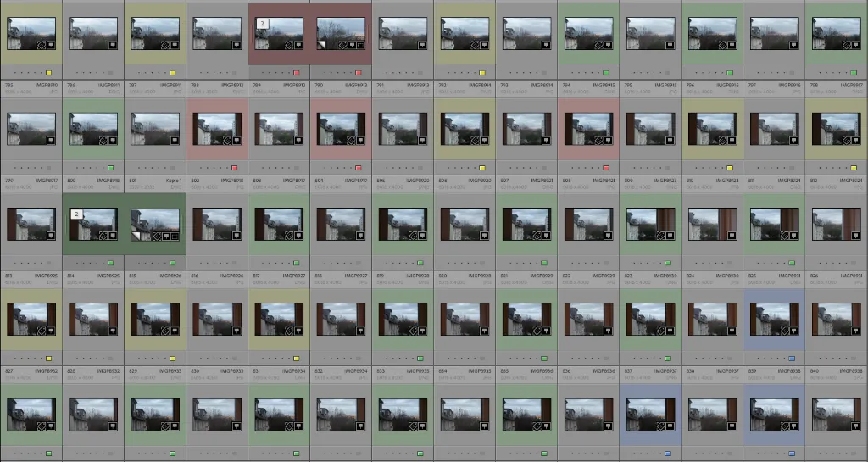This screenshot has width=868, height=462.
Task: Click the index number 827
Action: [8, 370]
